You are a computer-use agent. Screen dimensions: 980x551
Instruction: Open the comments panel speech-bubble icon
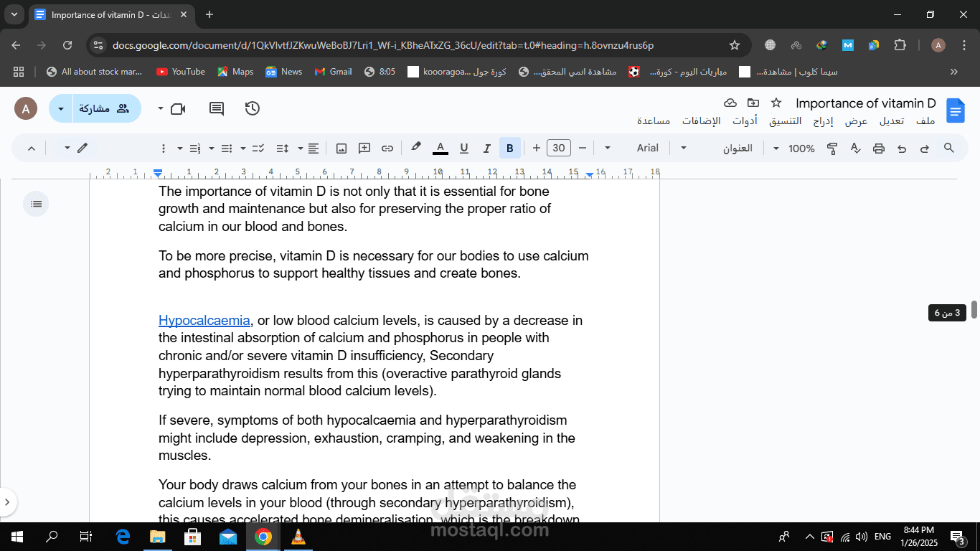[x=217, y=109]
